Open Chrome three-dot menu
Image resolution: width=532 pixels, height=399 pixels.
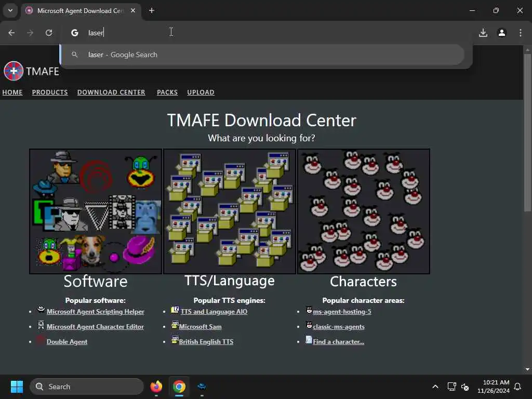(521, 33)
